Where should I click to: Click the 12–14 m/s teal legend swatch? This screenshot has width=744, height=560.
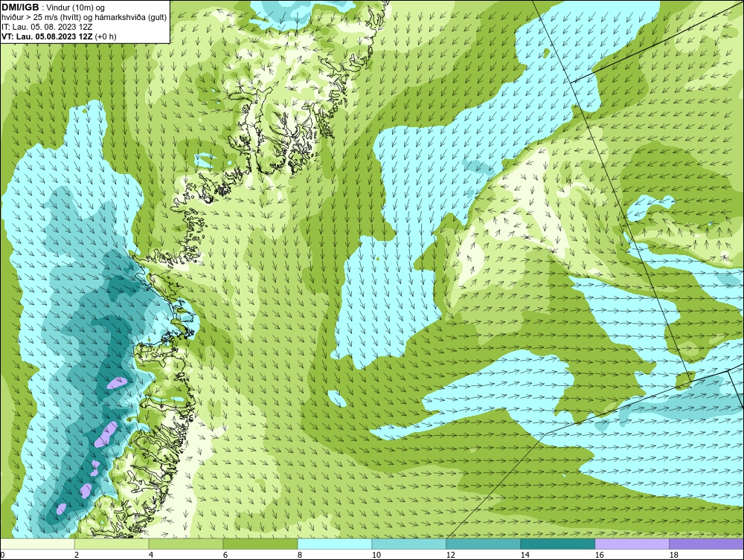[484, 544]
